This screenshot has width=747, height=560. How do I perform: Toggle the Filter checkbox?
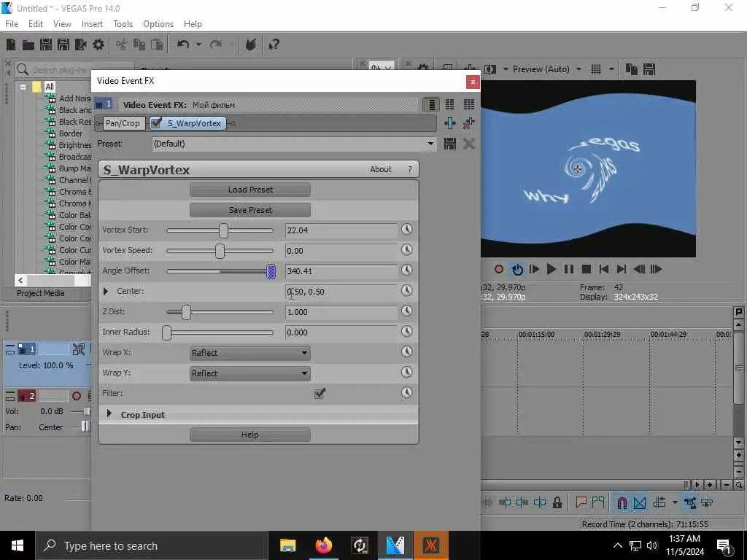point(320,393)
